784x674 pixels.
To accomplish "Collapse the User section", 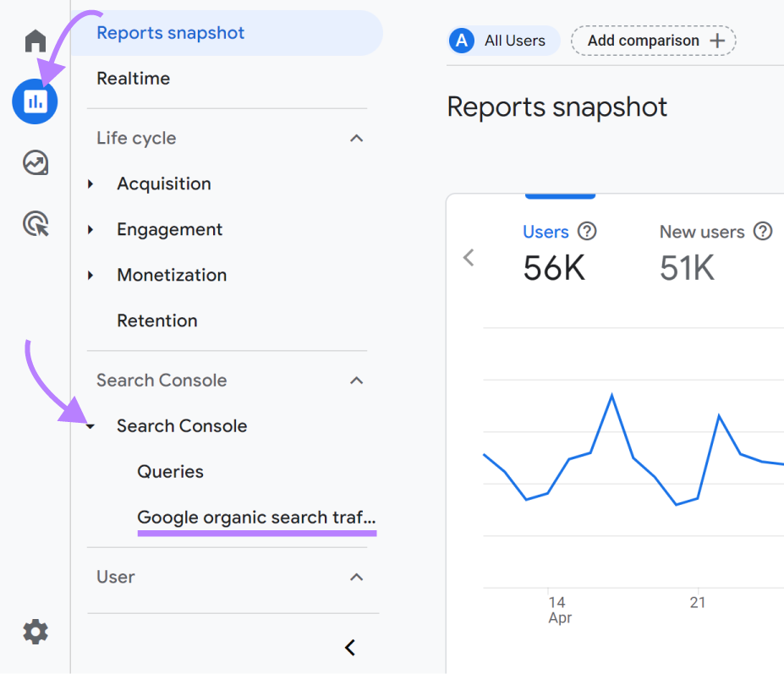I will pyautogui.click(x=356, y=576).
